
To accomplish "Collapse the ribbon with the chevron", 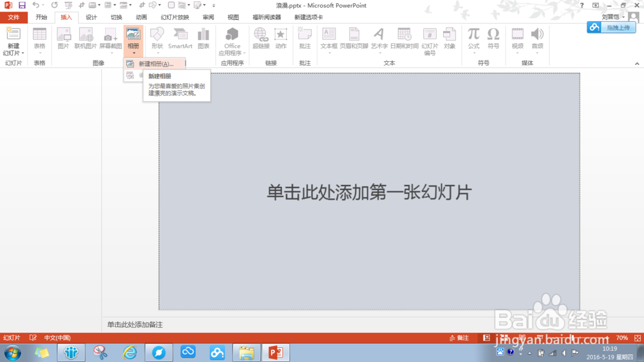I will point(637,64).
